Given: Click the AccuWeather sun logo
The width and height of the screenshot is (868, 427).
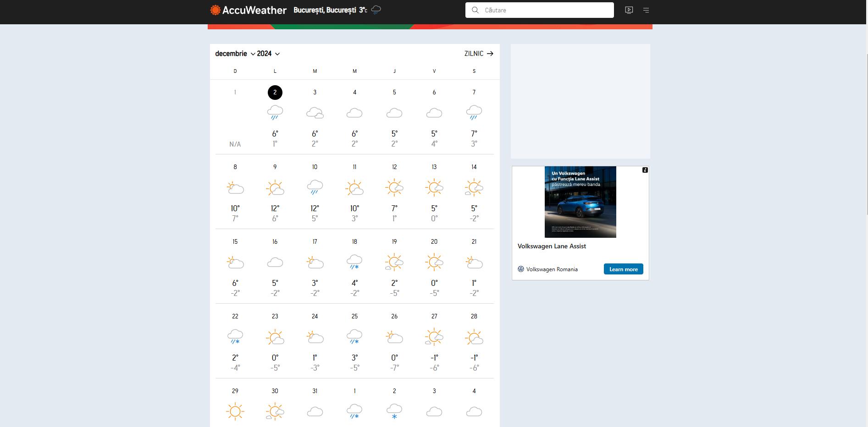Looking at the screenshot, I should pyautogui.click(x=215, y=10).
